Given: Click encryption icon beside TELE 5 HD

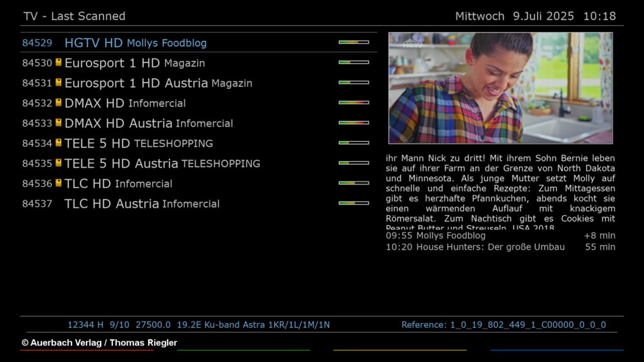Looking at the screenshot, I should coord(58,142).
